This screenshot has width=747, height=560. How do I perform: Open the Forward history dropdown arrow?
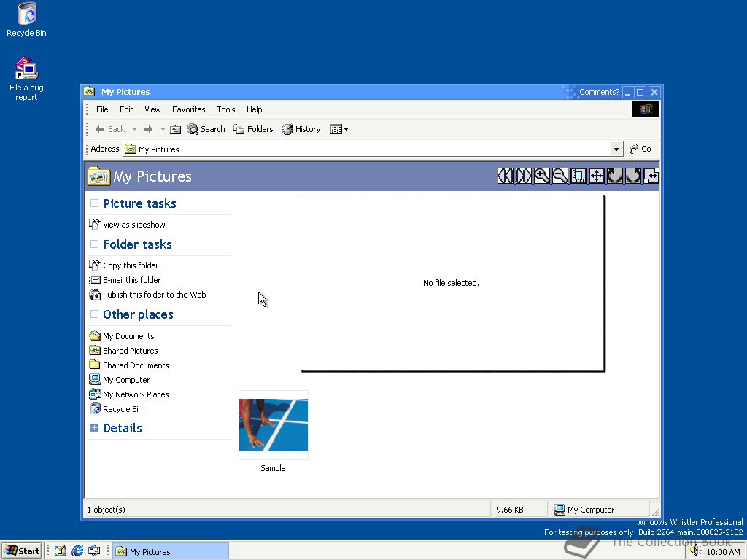tap(163, 129)
